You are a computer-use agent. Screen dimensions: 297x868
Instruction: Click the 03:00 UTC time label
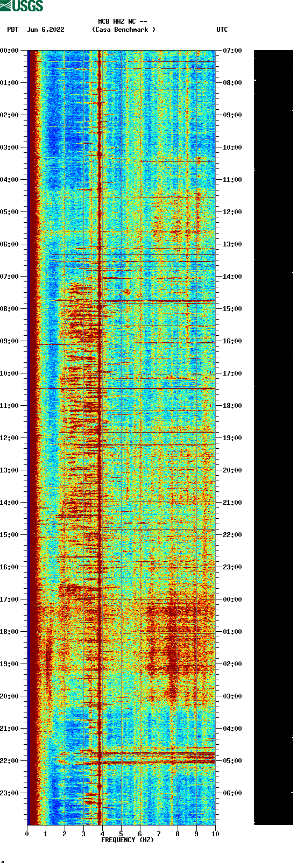[x=232, y=696]
